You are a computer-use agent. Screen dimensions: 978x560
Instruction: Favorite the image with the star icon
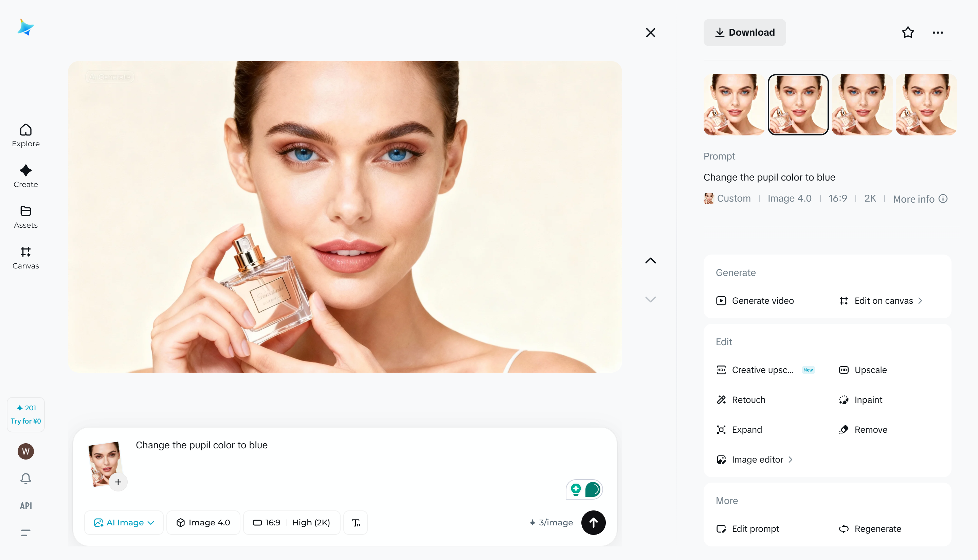908,32
